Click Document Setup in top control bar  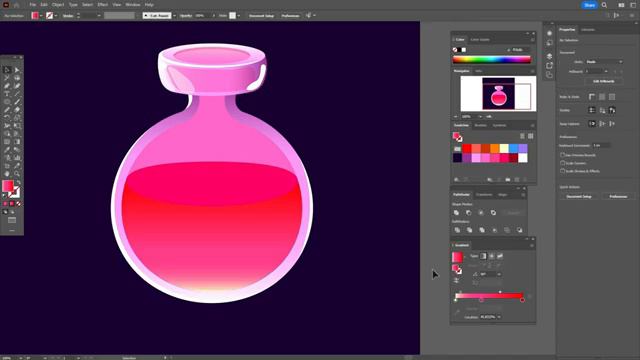pyautogui.click(x=262, y=16)
